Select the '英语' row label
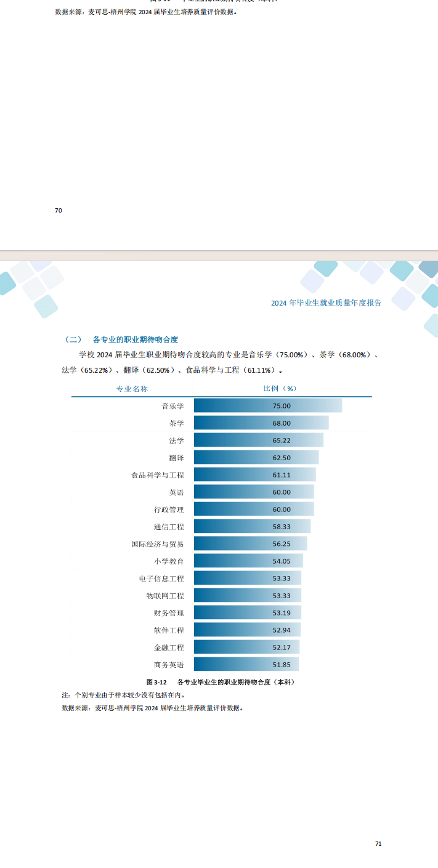This screenshot has height=868, width=438. [x=176, y=492]
